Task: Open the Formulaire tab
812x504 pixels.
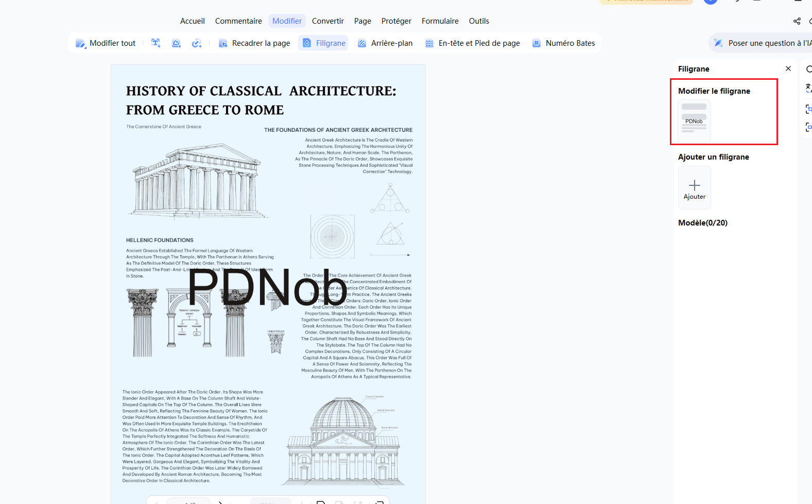Action: pos(440,21)
